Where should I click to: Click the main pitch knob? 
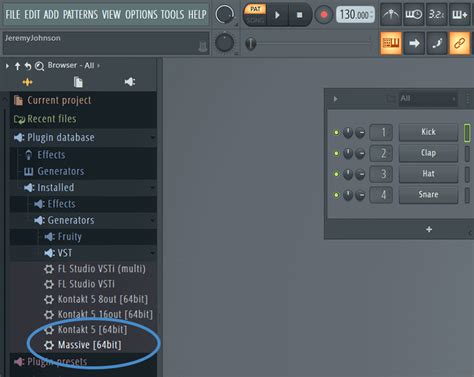(224, 43)
